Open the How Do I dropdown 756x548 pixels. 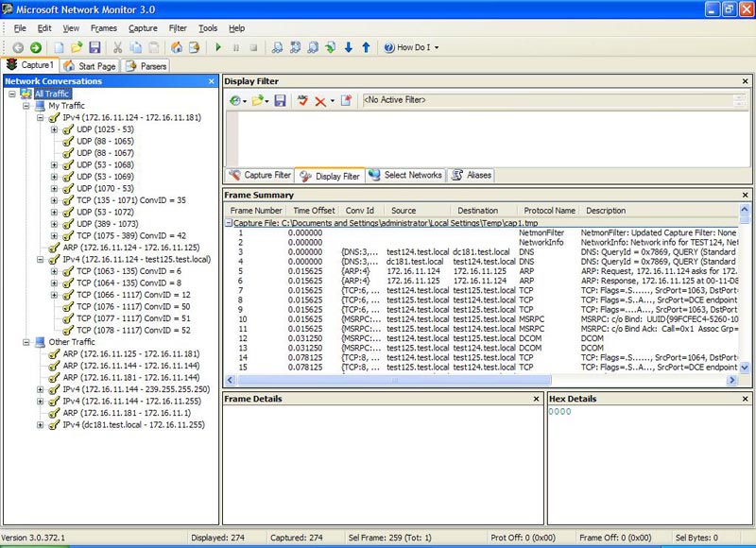point(412,47)
